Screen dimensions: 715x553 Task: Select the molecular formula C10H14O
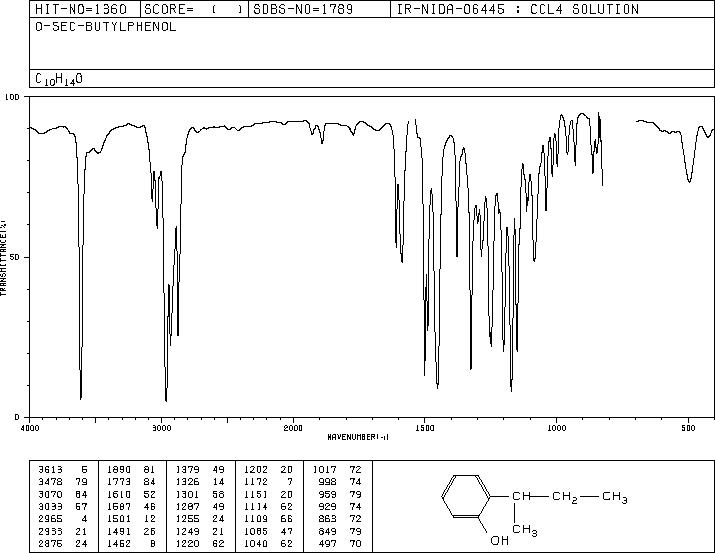(x=59, y=79)
